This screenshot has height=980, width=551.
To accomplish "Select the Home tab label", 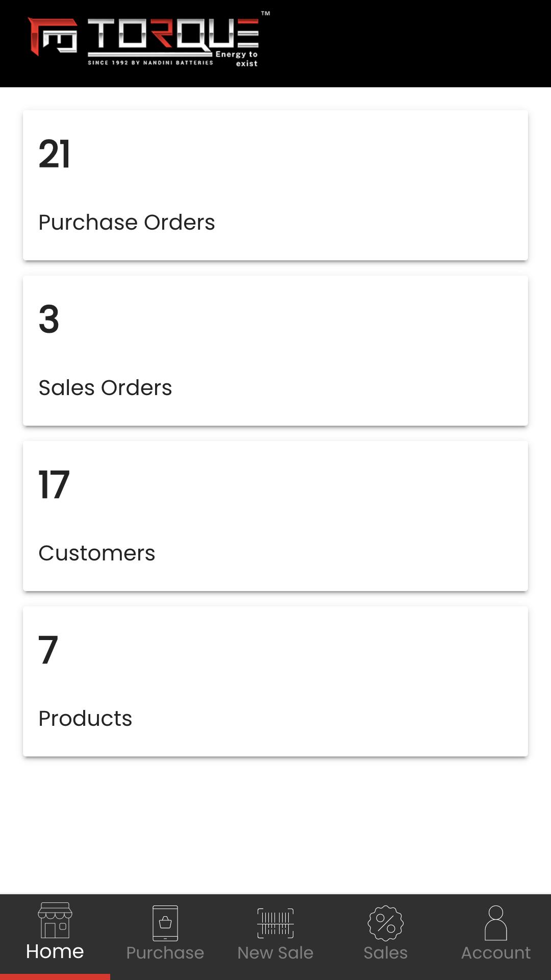I will [x=55, y=951].
